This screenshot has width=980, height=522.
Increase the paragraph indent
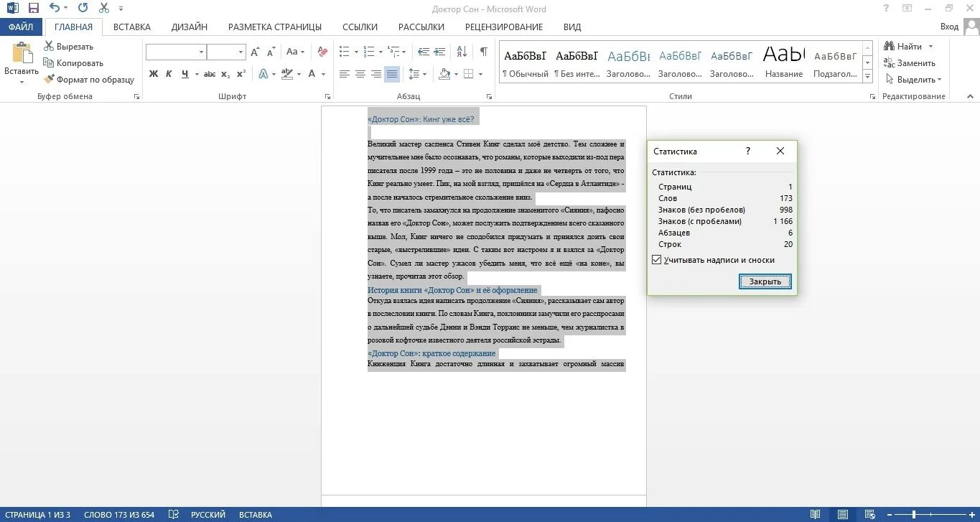coord(440,52)
